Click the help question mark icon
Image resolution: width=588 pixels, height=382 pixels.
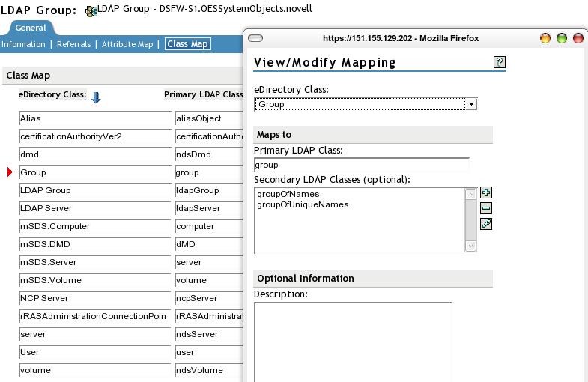tap(500, 63)
